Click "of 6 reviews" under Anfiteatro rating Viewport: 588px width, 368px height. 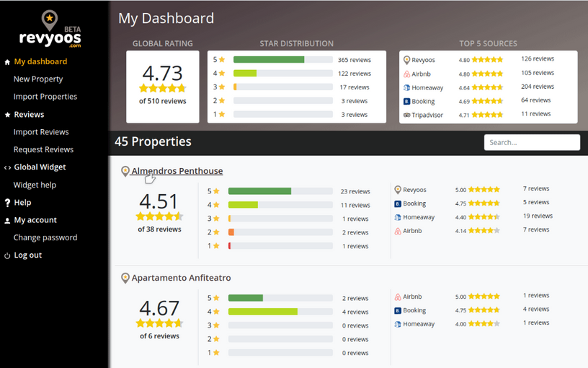click(x=159, y=336)
